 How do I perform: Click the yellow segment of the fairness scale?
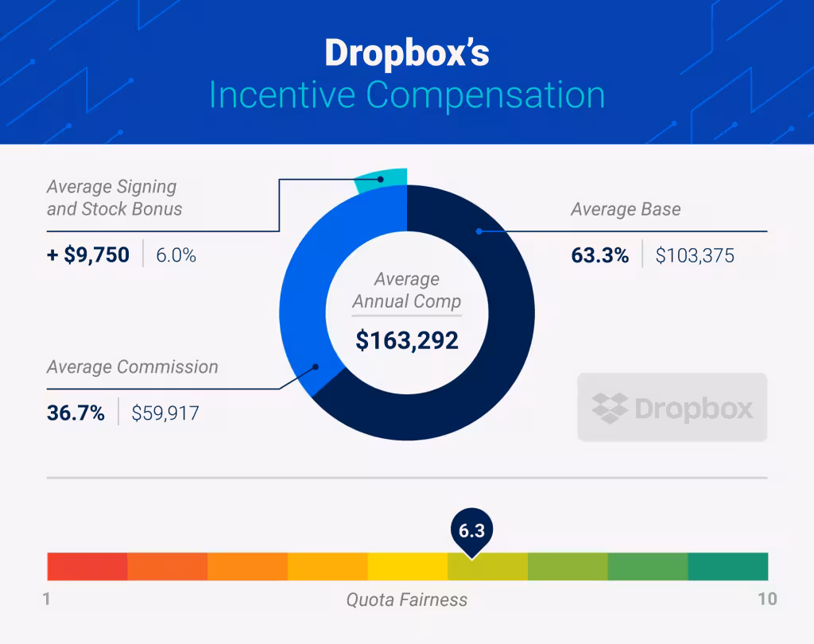coord(409,565)
